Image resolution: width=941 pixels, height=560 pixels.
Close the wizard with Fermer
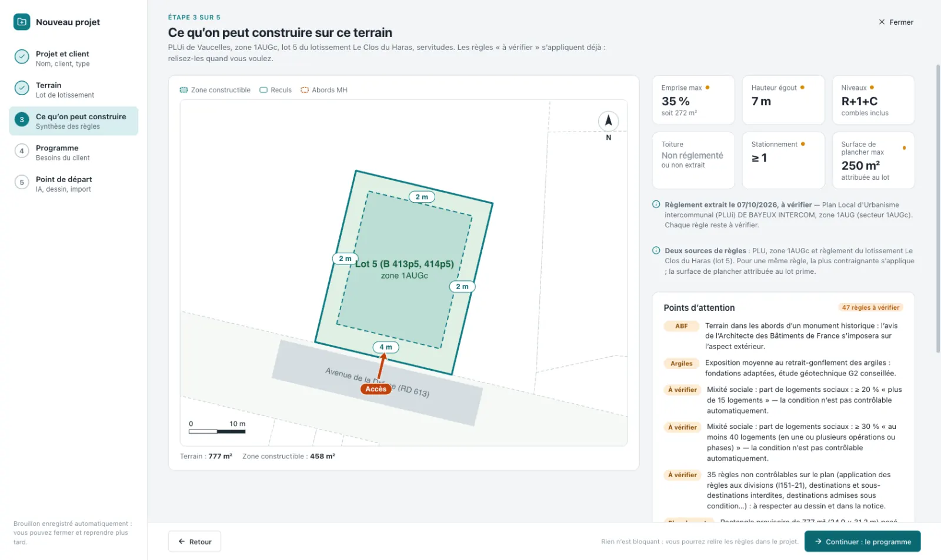point(896,22)
